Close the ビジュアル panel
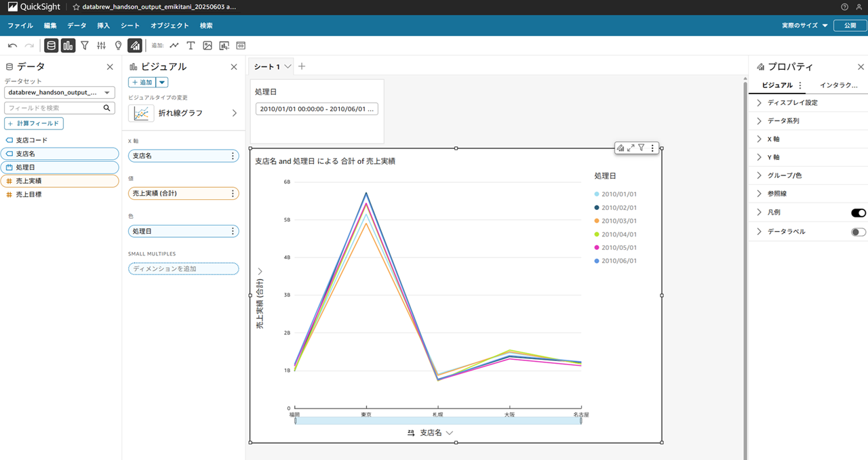868x460 pixels. 234,67
